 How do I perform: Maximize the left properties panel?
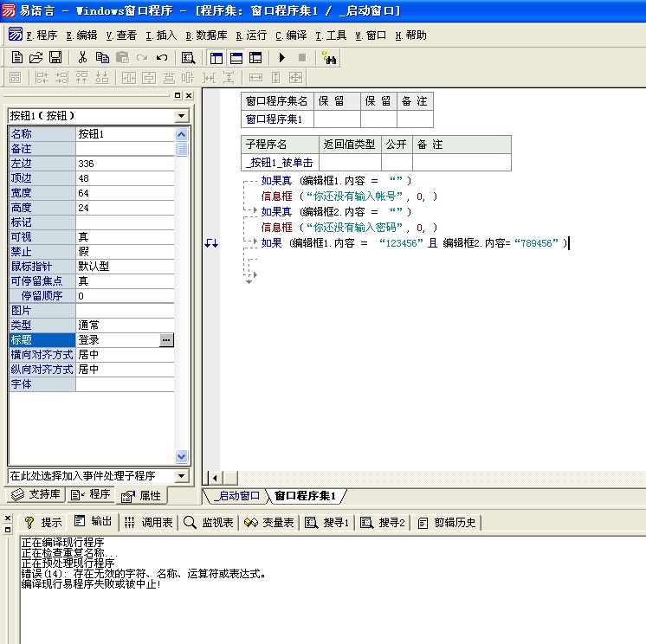click(178, 95)
